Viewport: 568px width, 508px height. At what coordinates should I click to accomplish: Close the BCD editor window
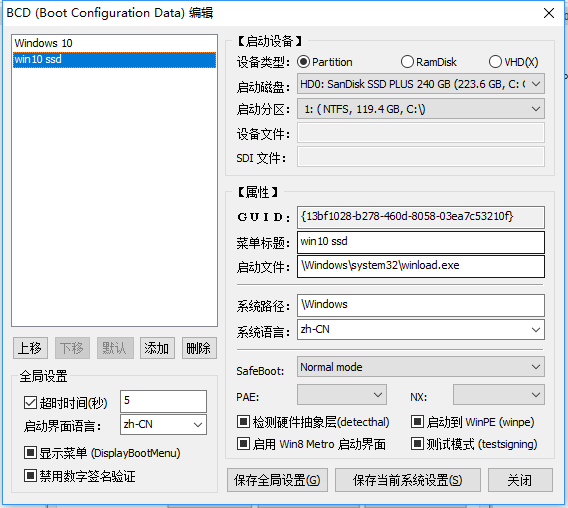[x=549, y=13]
